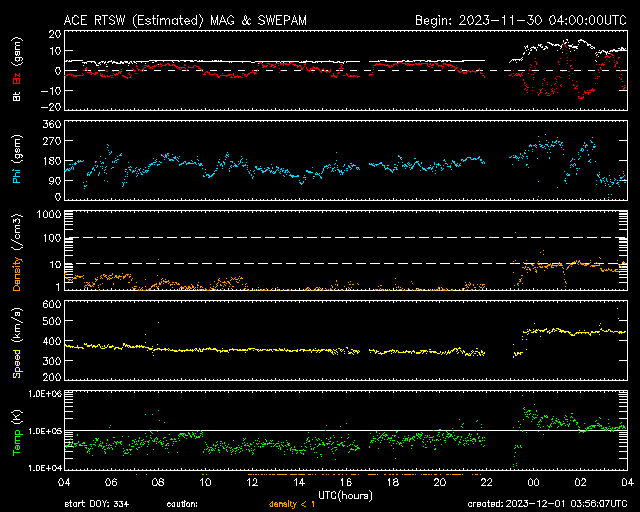
Task: Click the '02' hour tick on time axis
Action: [x=580, y=482]
